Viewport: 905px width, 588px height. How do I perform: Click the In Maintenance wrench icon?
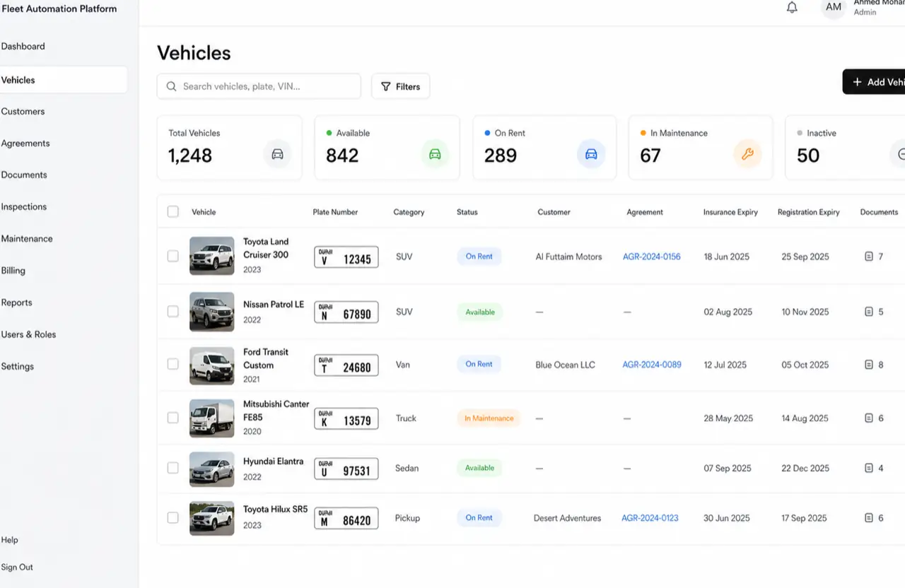[747, 154]
